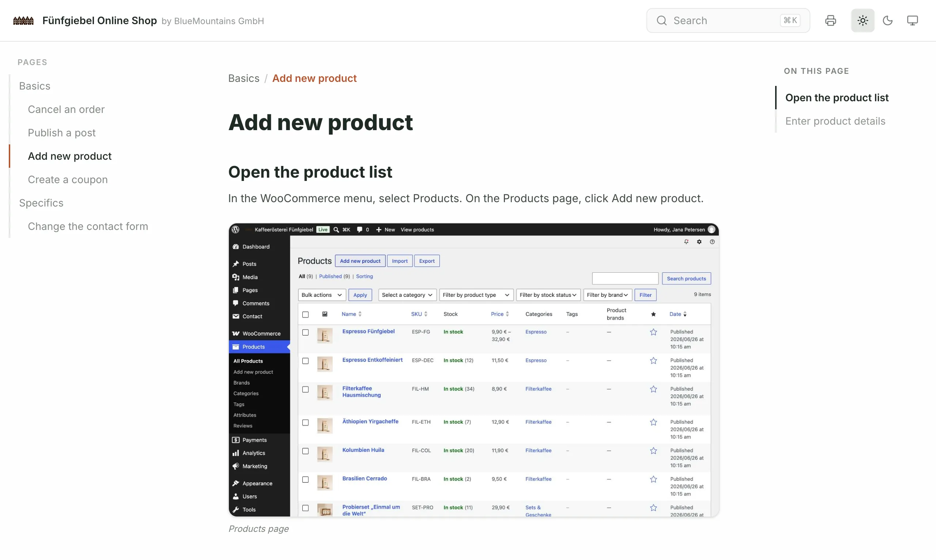Toggle featured star for Espresso Fünfgiebel

click(x=653, y=332)
